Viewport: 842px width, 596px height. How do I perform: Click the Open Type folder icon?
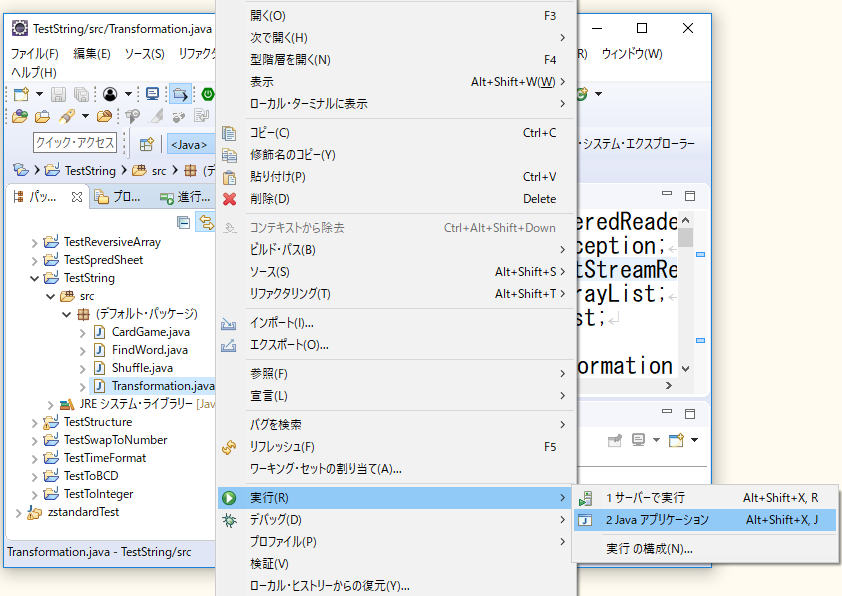pos(20,116)
